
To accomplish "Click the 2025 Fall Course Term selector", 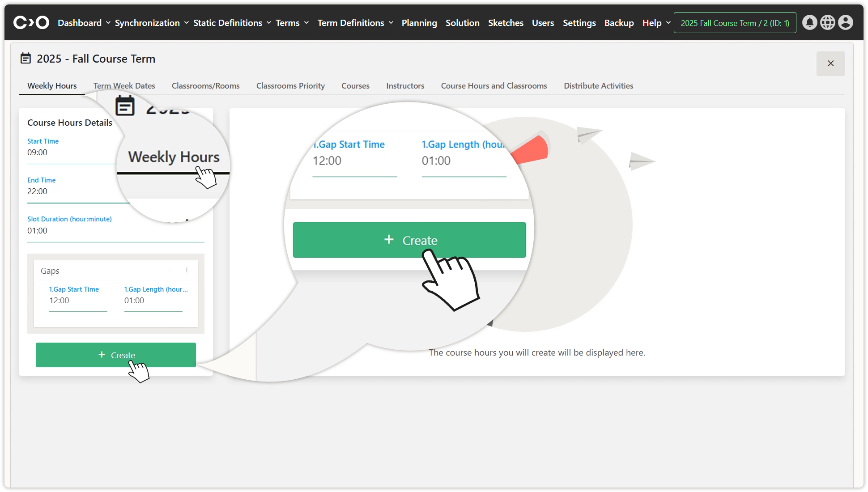I will click(x=735, y=23).
